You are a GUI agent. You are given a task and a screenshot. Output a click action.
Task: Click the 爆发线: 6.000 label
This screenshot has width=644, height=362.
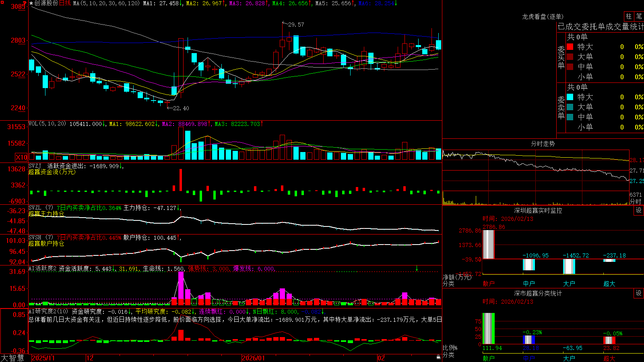[254, 269]
